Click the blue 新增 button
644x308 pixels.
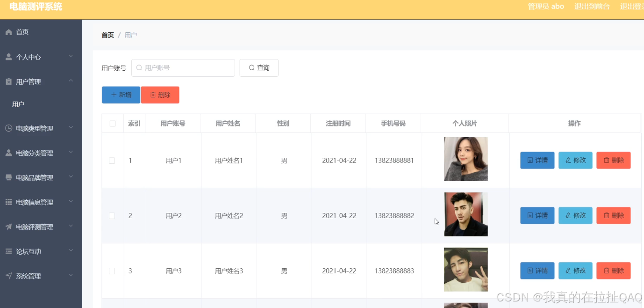point(121,95)
